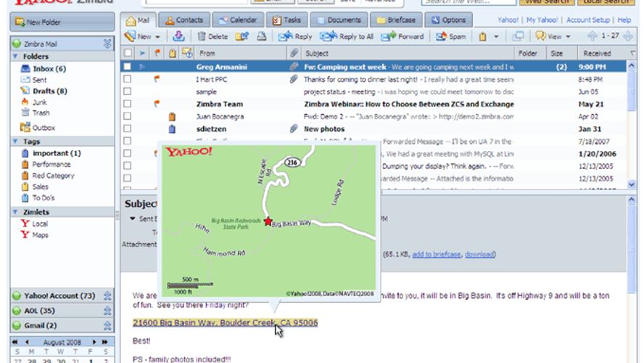Open the New message dropdown arrow
644x363 pixels.
(157, 37)
